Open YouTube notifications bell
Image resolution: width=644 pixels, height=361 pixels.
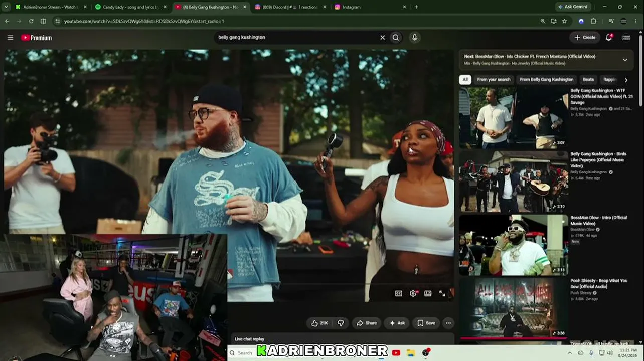[x=609, y=37]
